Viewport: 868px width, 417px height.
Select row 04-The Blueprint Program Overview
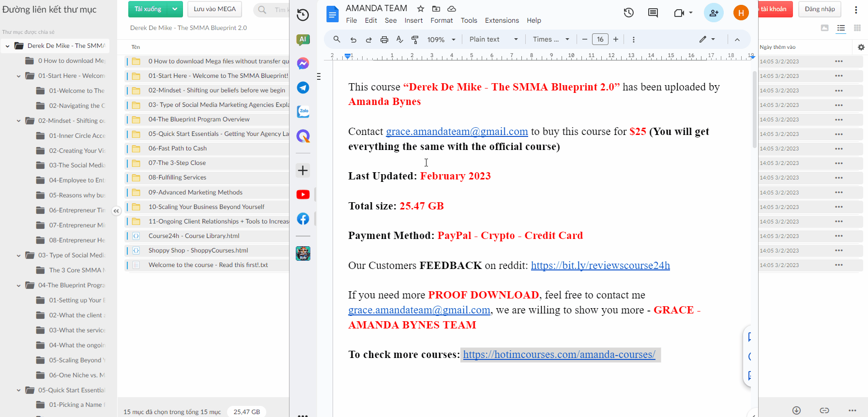(x=207, y=119)
